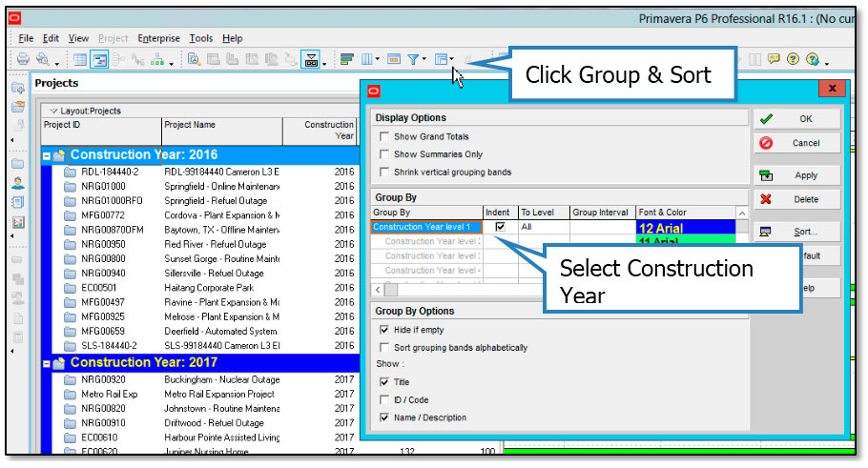The width and height of the screenshot is (868, 468).
Task: Open Print Preview from the toolbar
Action: (x=42, y=59)
